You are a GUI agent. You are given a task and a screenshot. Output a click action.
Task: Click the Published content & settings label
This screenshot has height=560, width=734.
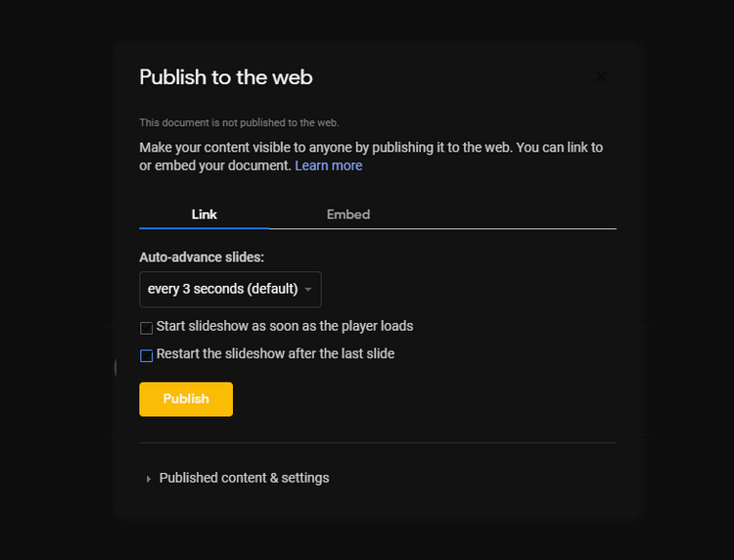244,478
